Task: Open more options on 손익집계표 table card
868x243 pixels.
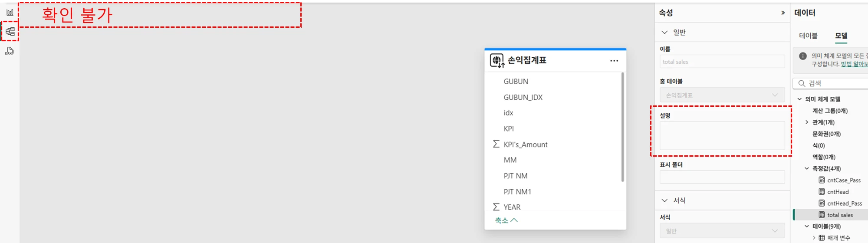Action: [614, 61]
